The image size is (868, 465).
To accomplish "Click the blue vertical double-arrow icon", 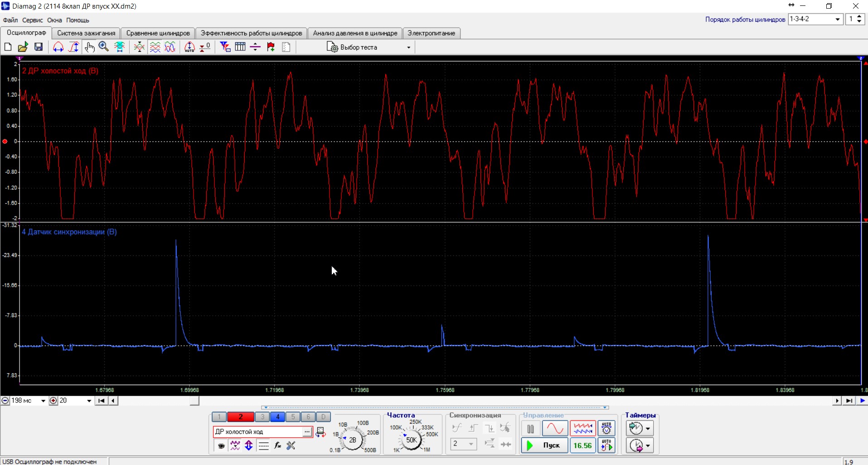I will click(249, 446).
